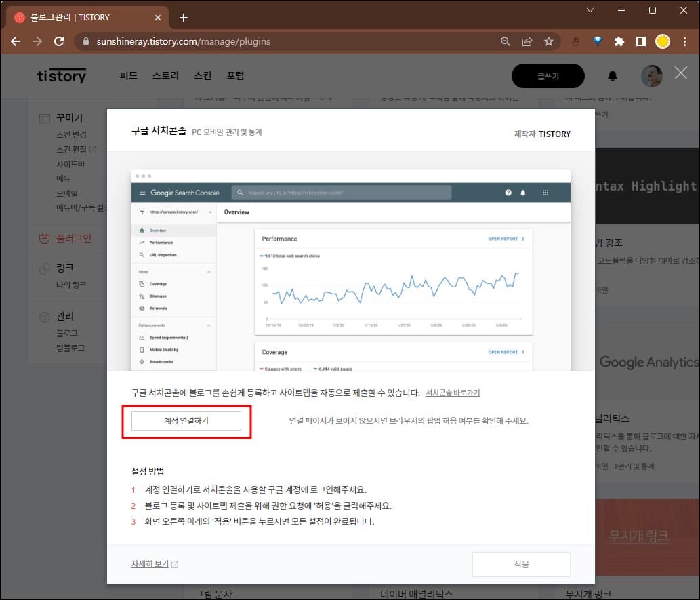Select 나의 링크 in sidebar

(x=71, y=285)
